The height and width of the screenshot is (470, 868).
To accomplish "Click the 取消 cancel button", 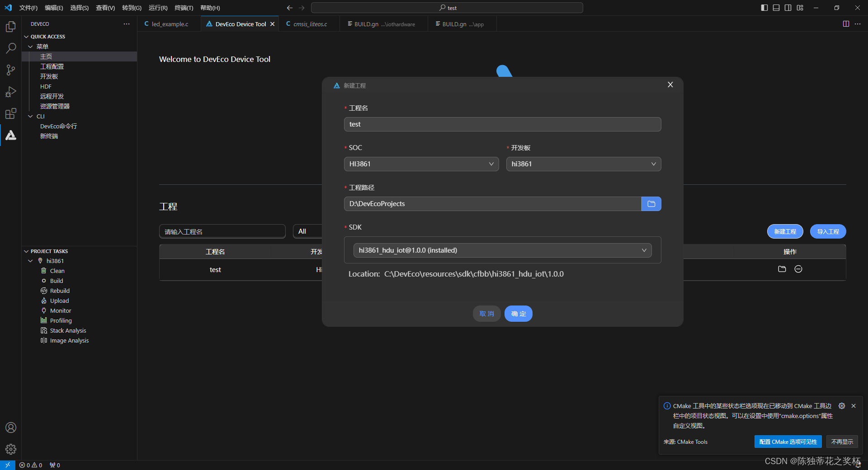I will click(x=486, y=314).
